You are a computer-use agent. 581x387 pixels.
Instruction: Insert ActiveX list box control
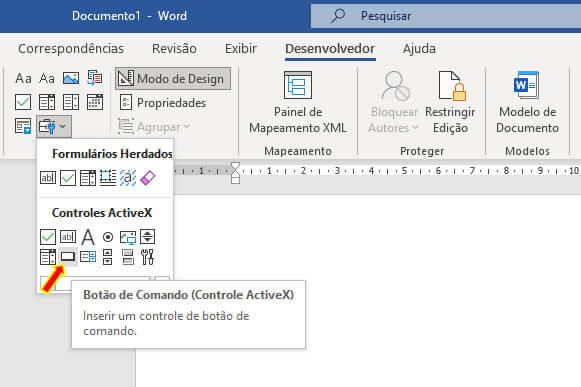coord(88,257)
